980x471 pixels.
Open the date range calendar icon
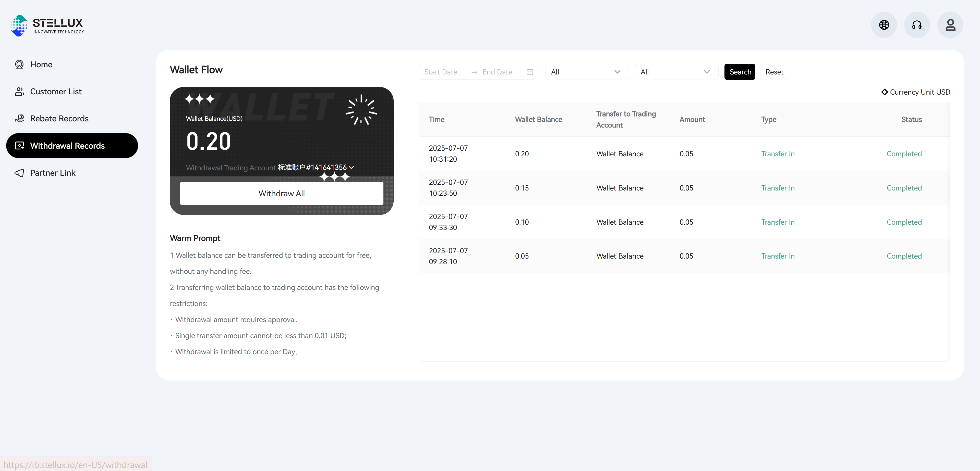pyautogui.click(x=529, y=72)
